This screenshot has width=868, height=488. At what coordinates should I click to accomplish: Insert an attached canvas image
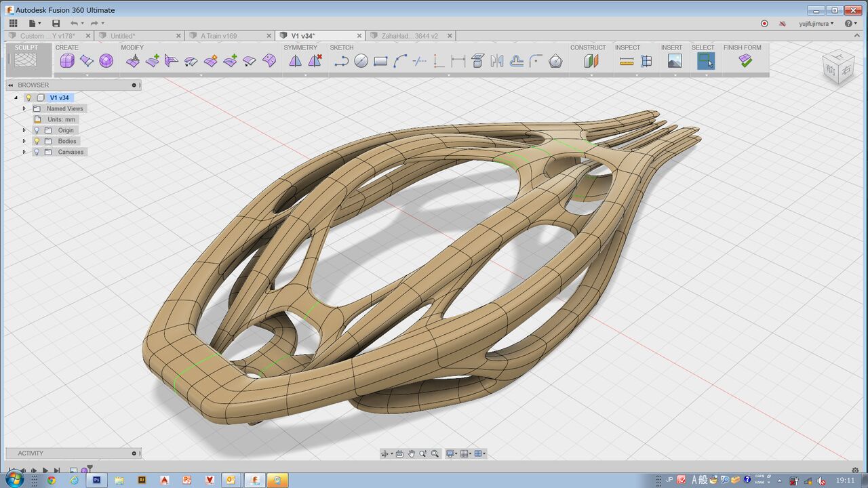click(x=675, y=61)
